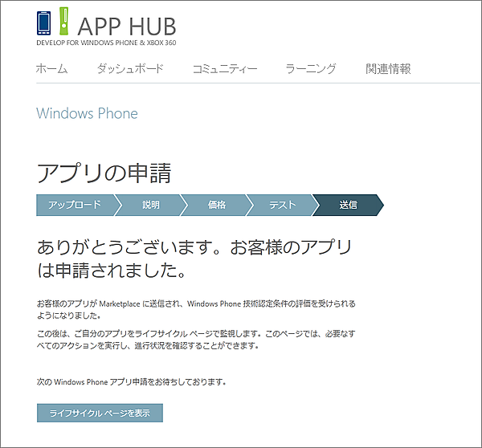Click the アプリの申請 page heading

(x=104, y=173)
